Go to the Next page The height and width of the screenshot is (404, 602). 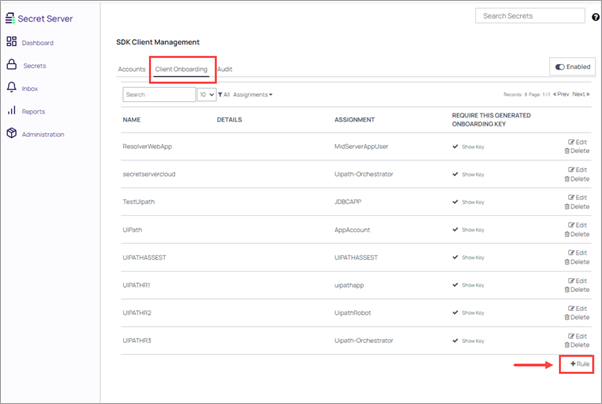tap(581, 94)
